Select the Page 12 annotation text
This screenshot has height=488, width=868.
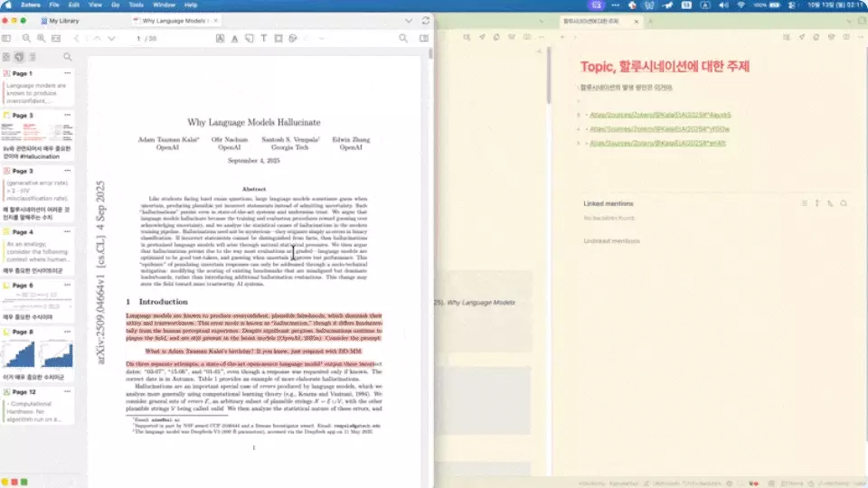click(33, 412)
